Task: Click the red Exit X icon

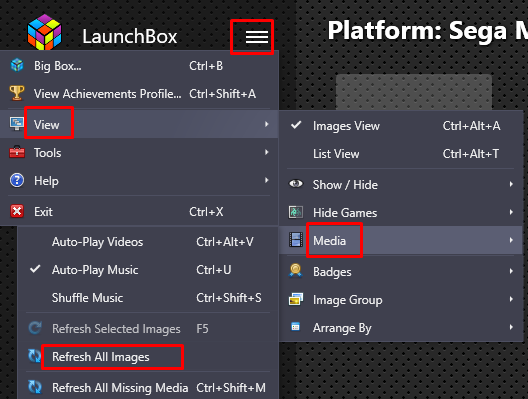Action: click(x=17, y=211)
